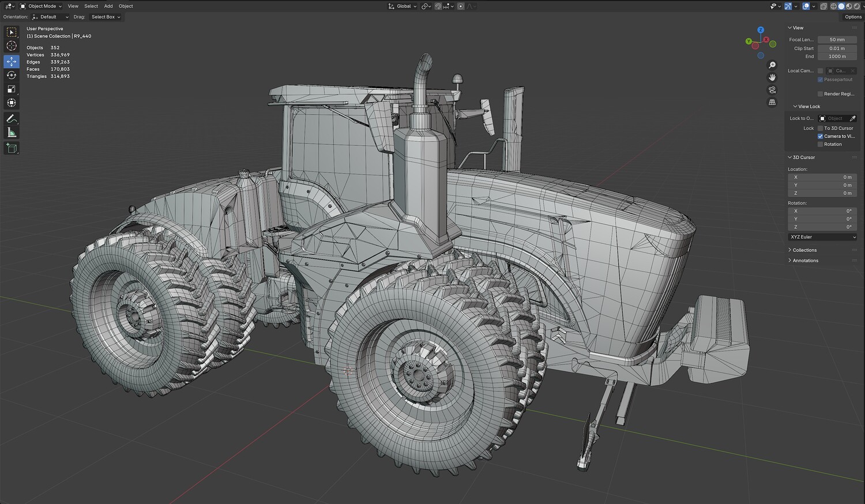Image resolution: width=865 pixels, height=504 pixels.
Task: Open the XYZ Euler rotation mode dropdown
Action: tap(822, 237)
